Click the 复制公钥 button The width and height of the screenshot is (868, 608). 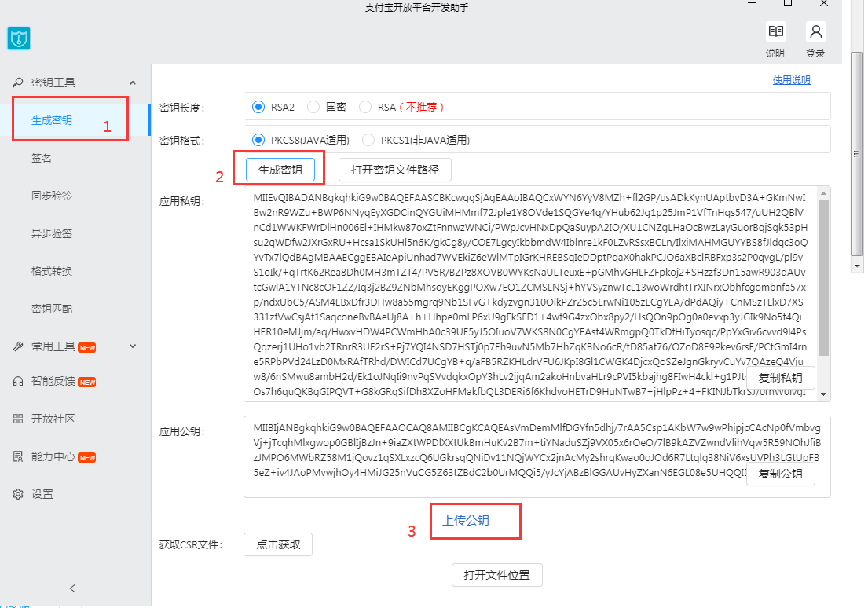780,474
